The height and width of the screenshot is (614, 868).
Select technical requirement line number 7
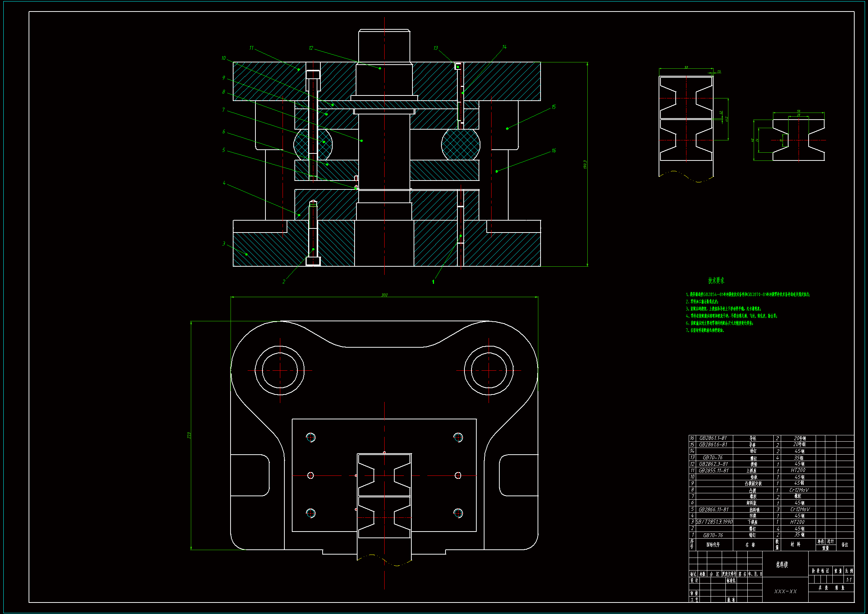point(705,330)
